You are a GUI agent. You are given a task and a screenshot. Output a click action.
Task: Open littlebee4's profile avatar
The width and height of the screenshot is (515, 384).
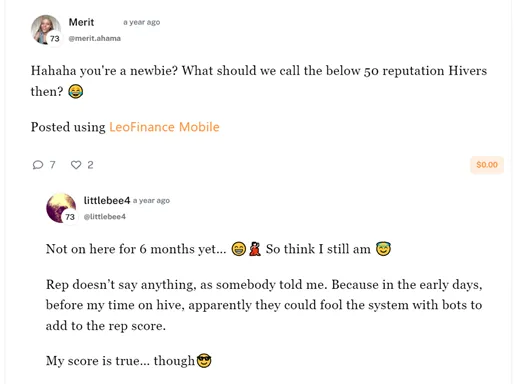[x=61, y=208]
